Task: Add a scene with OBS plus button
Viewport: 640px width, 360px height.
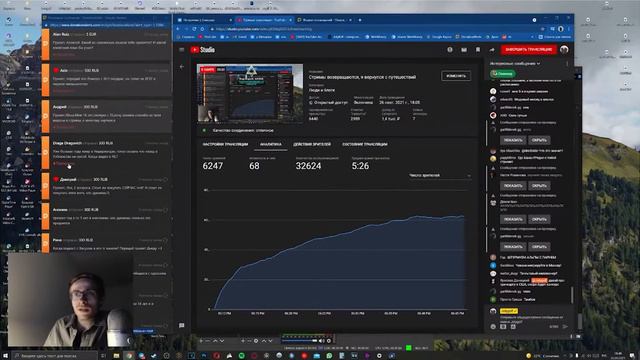Action: pos(201,340)
